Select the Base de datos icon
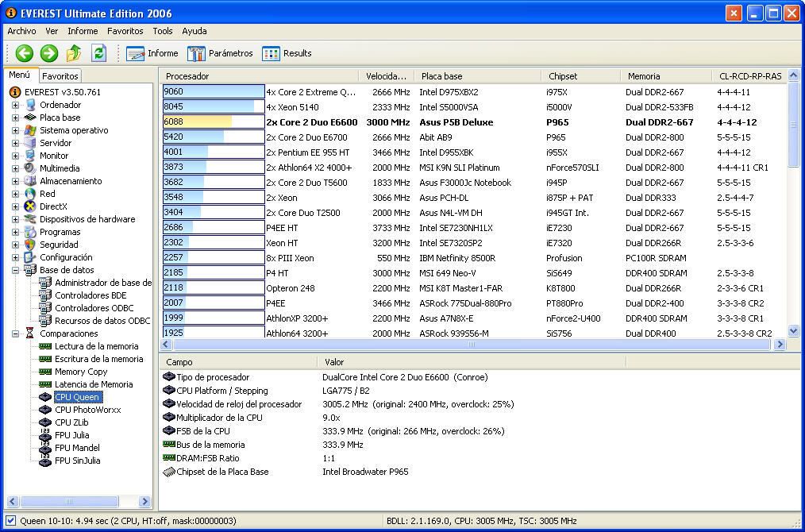Screen dimensions: 805x532 [30, 270]
